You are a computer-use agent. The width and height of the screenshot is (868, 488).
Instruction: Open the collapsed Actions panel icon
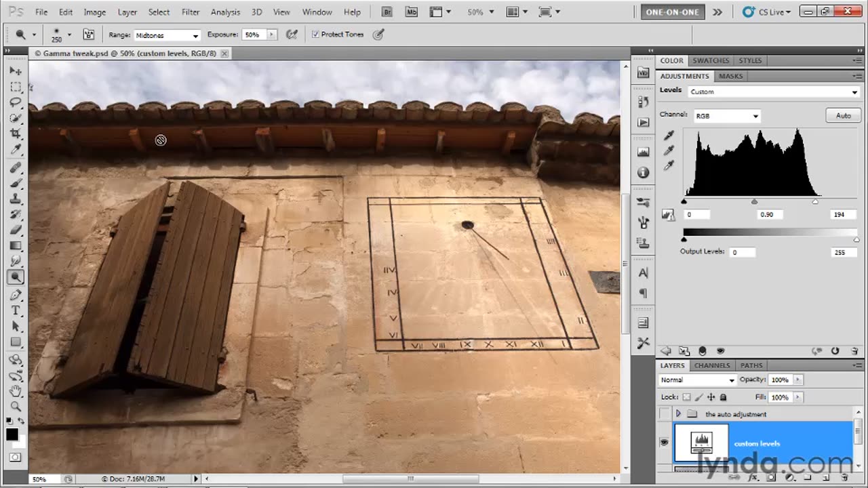[644, 122]
